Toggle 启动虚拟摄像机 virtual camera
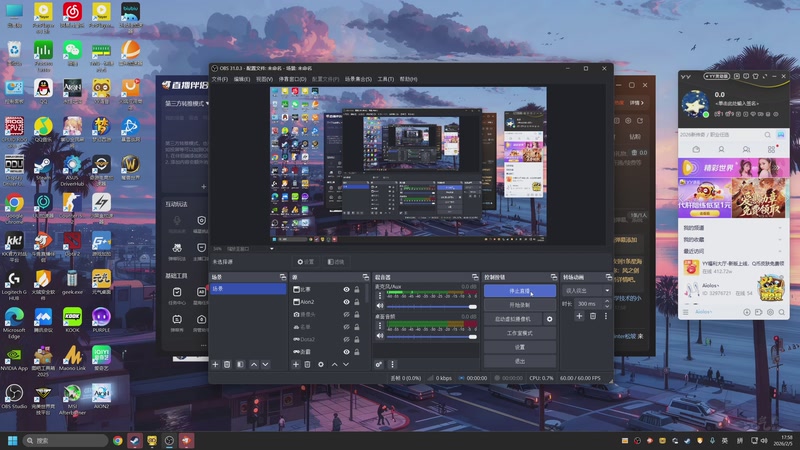Image resolution: width=800 pixels, height=450 pixels. coord(513,319)
